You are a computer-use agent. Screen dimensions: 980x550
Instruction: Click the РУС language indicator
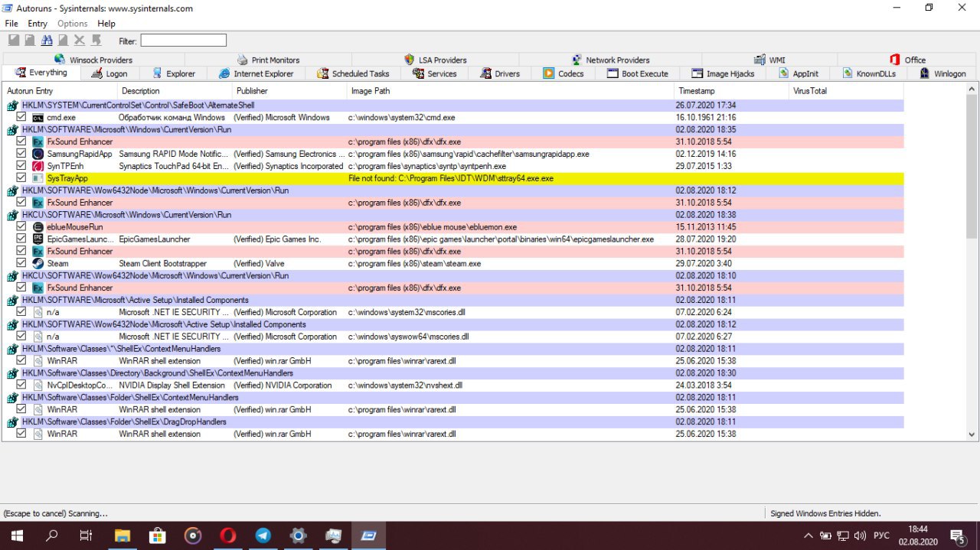click(881, 535)
